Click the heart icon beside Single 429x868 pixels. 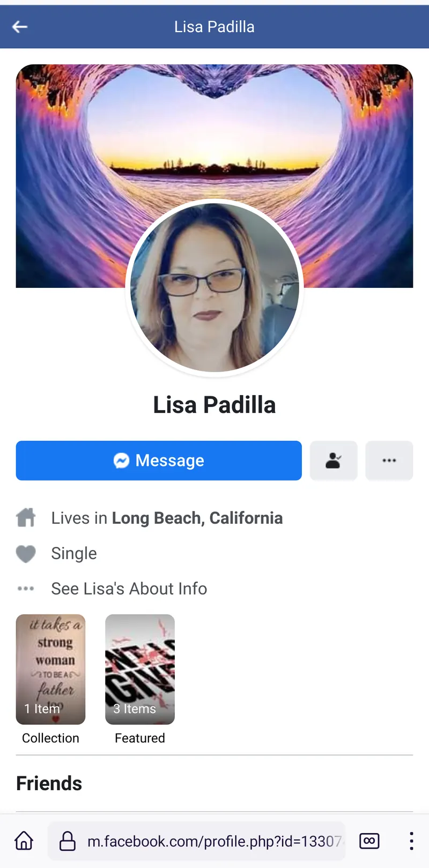pyautogui.click(x=26, y=554)
